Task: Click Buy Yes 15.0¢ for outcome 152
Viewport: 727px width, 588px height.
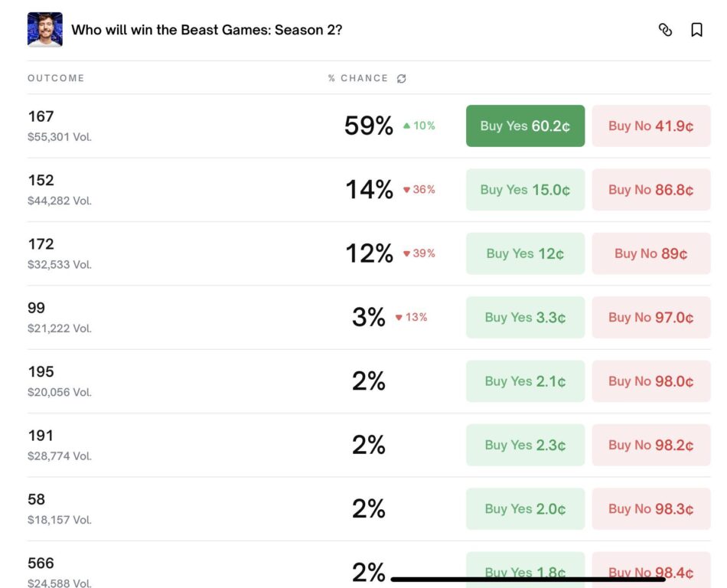Action: point(524,189)
